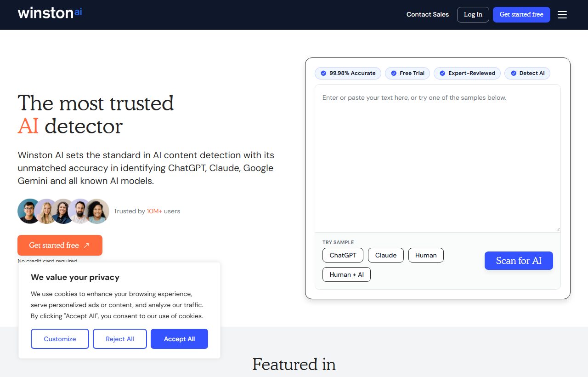Click the Log In button
This screenshot has height=377, width=588.
pos(473,15)
